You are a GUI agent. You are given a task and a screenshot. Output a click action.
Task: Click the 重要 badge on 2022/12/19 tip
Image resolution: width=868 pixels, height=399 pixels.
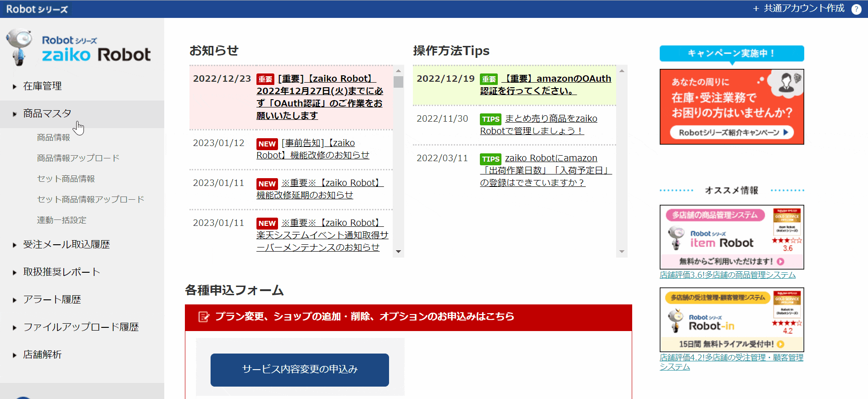click(489, 79)
